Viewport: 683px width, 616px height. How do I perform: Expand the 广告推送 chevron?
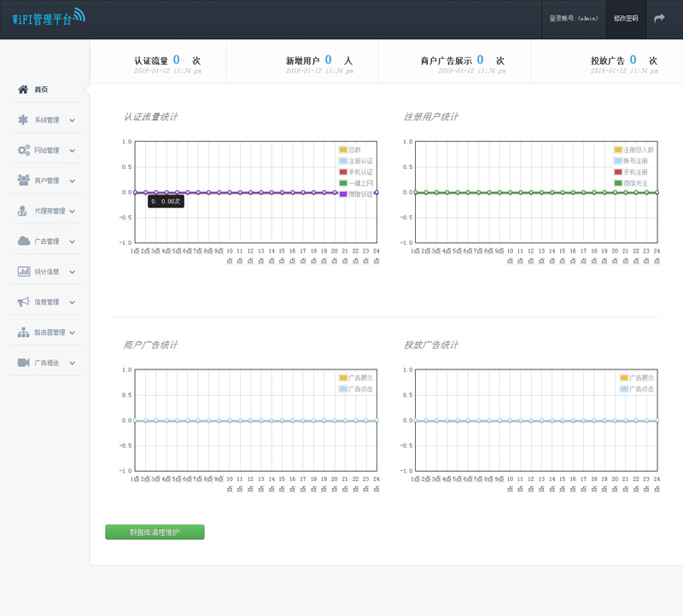pos(73,363)
